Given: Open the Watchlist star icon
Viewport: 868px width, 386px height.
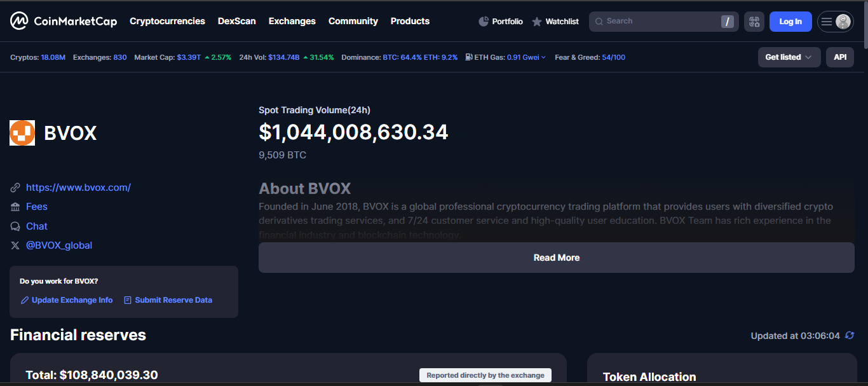Looking at the screenshot, I should point(537,22).
